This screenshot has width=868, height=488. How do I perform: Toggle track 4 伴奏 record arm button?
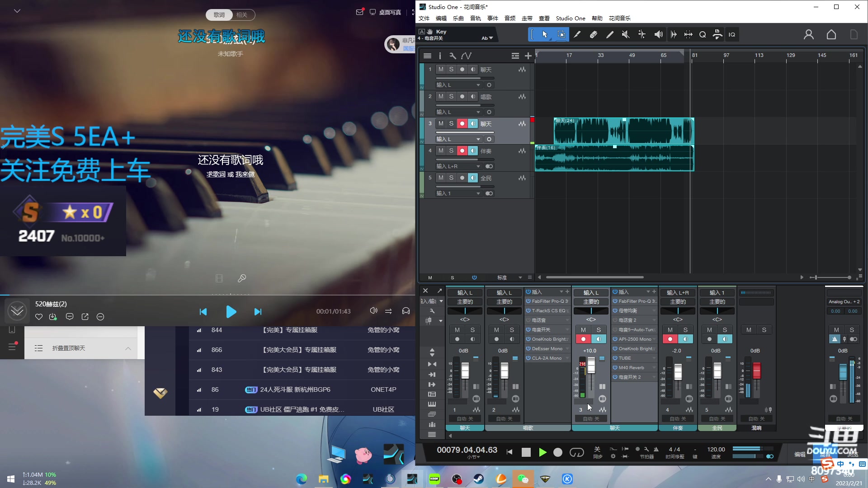pos(462,151)
